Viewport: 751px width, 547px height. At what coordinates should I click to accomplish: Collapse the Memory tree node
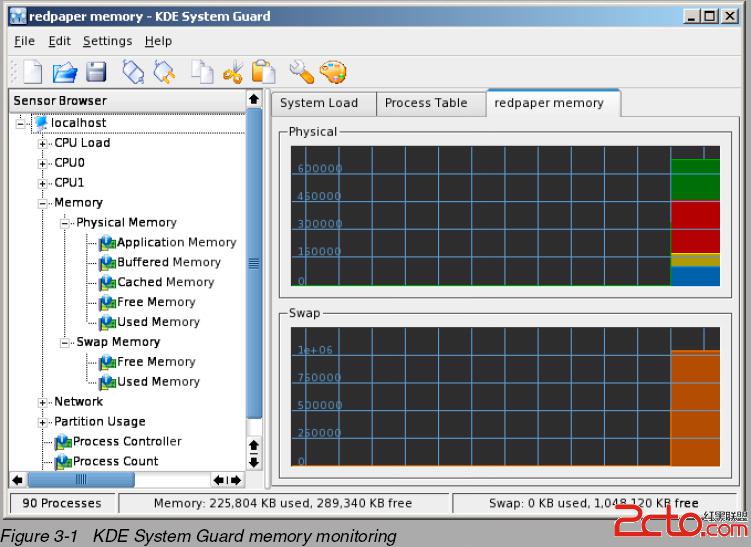coord(43,204)
